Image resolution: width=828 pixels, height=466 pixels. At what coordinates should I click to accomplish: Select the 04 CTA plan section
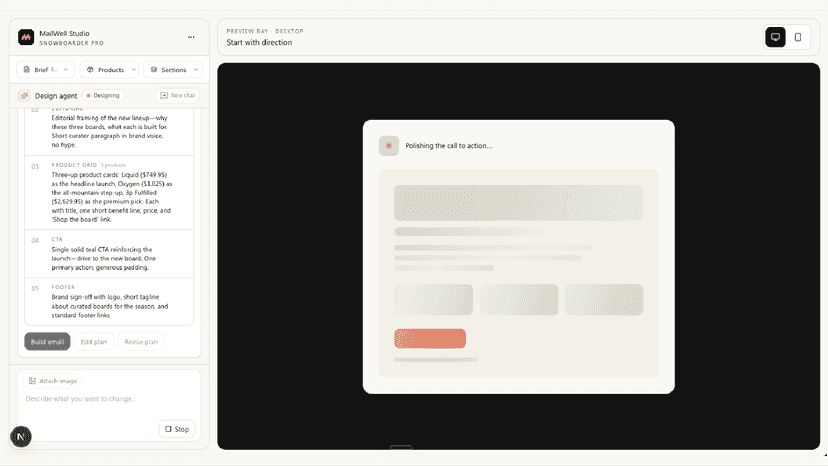point(109,254)
